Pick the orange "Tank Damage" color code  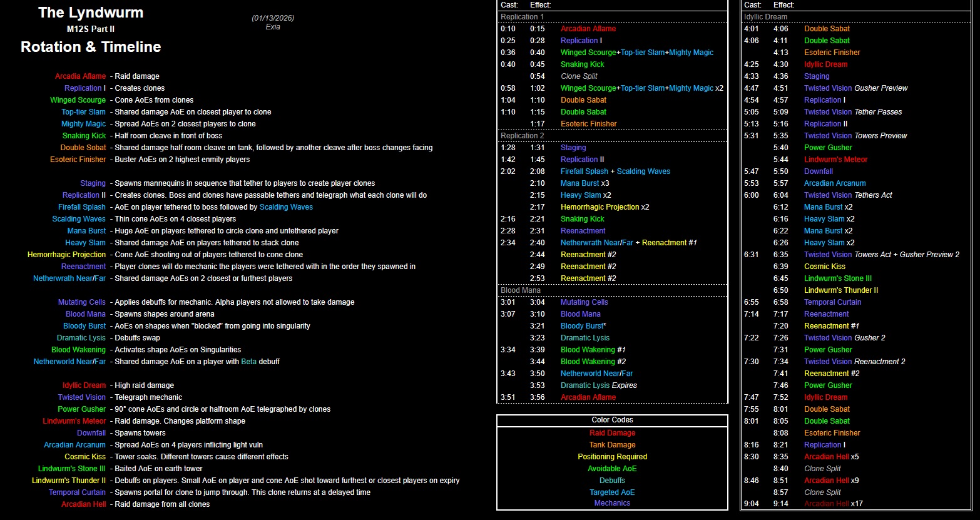(612, 445)
